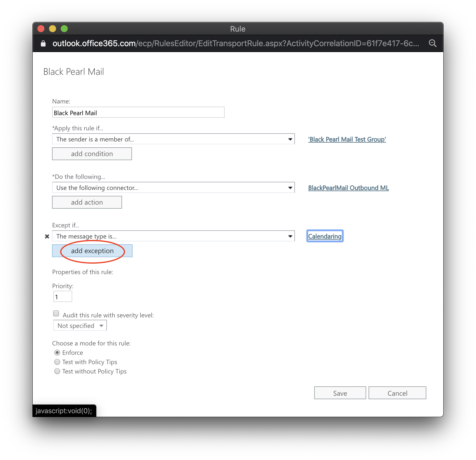The image size is (476, 460).
Task: Click the add condition button
Action: (x=92, y=154)
